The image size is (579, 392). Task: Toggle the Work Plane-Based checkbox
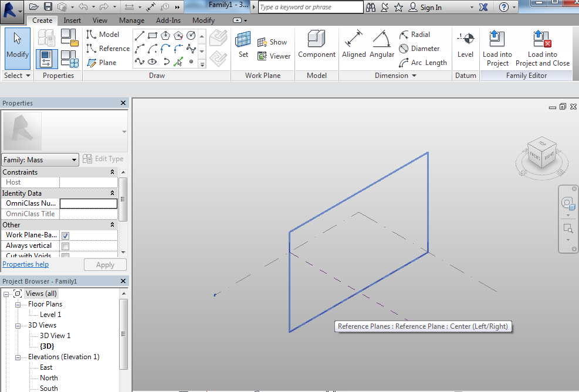pos(65,236)
